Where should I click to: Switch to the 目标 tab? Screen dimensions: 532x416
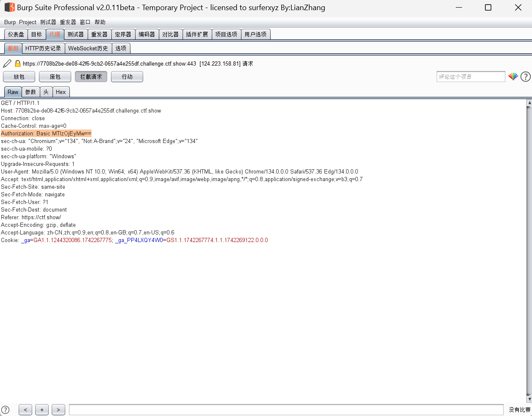[37, 34]
